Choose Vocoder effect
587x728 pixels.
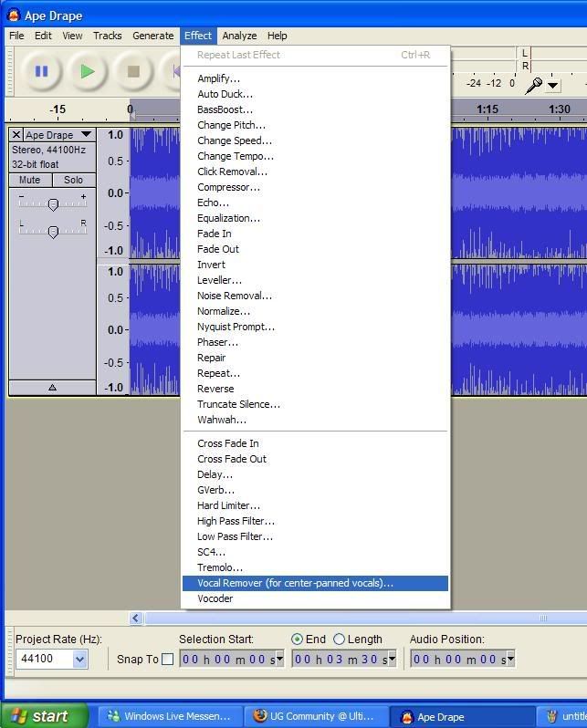[x=315, y=598]
